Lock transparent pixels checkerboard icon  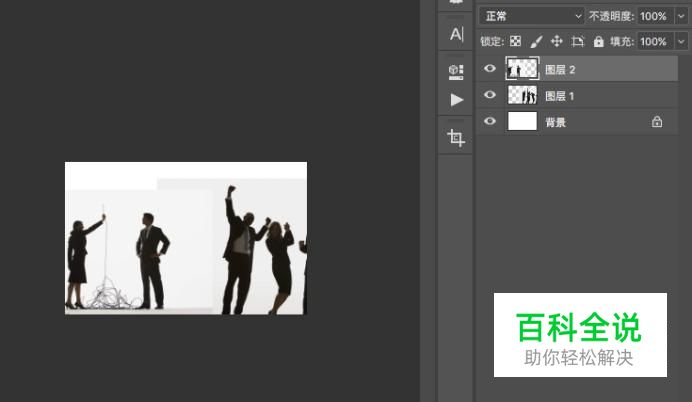[516, 42]
